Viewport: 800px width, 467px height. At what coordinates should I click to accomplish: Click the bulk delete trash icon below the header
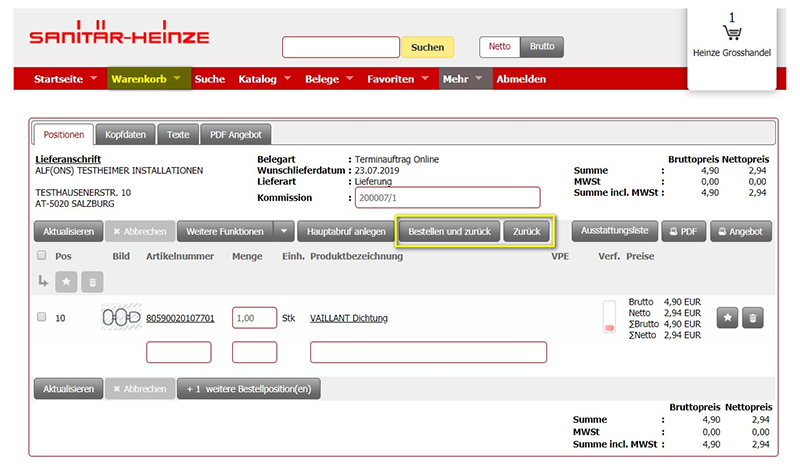91,283
